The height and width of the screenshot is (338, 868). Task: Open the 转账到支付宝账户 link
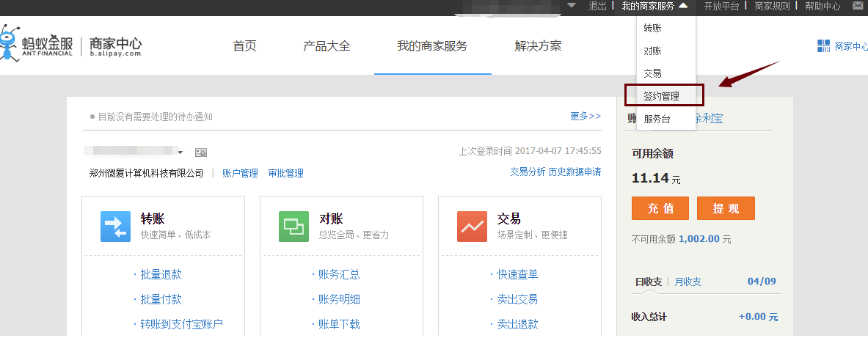181,324
